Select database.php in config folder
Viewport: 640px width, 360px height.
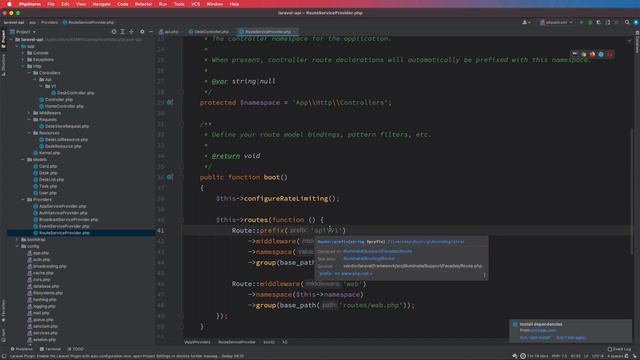[x=43, y=286]
